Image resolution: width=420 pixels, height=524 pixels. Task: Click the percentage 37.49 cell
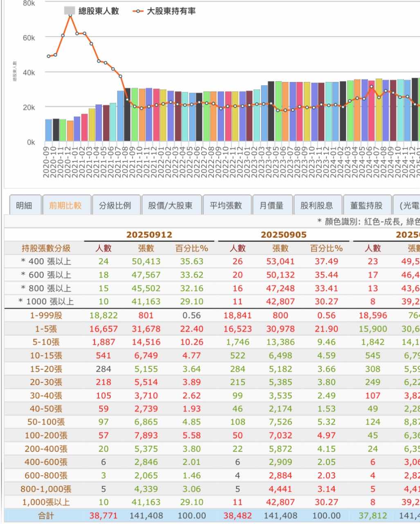coord(326,261)
